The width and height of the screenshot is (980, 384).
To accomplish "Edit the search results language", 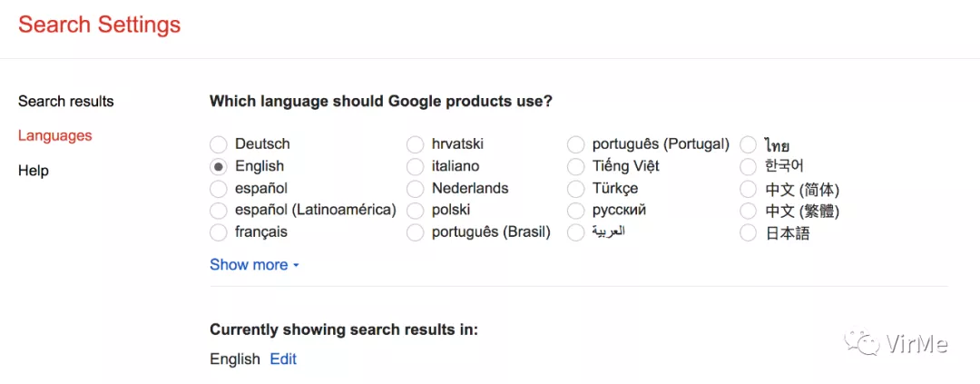I will [x=283, y=359].
